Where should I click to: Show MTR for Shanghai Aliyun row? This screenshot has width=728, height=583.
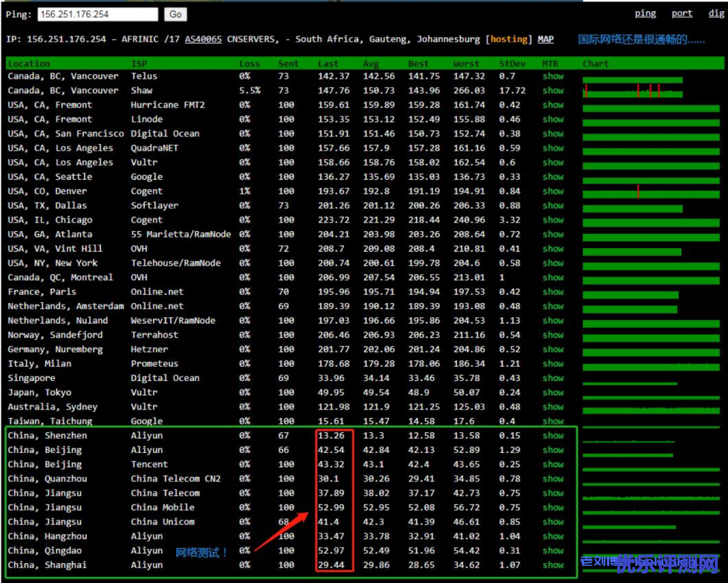pos(552,565)
